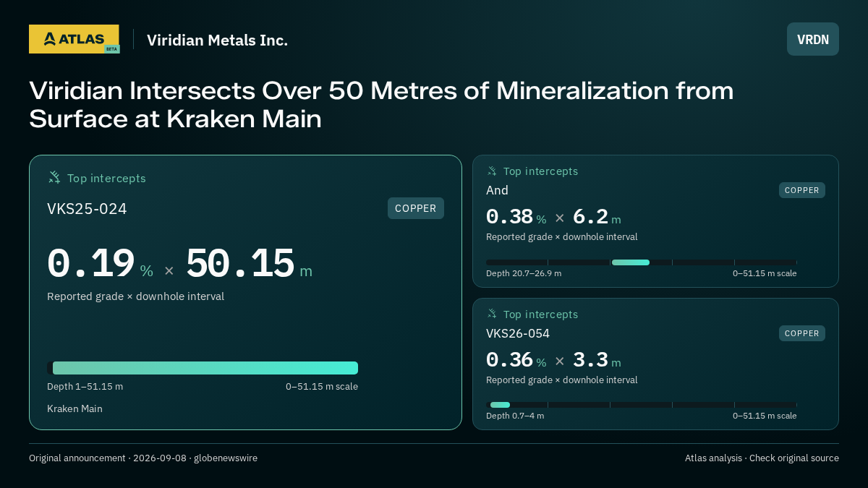The image size is (868, 488).
Task: Click '0–51.15 m scale' in VKS25-024 card
Action: (322, 386)
